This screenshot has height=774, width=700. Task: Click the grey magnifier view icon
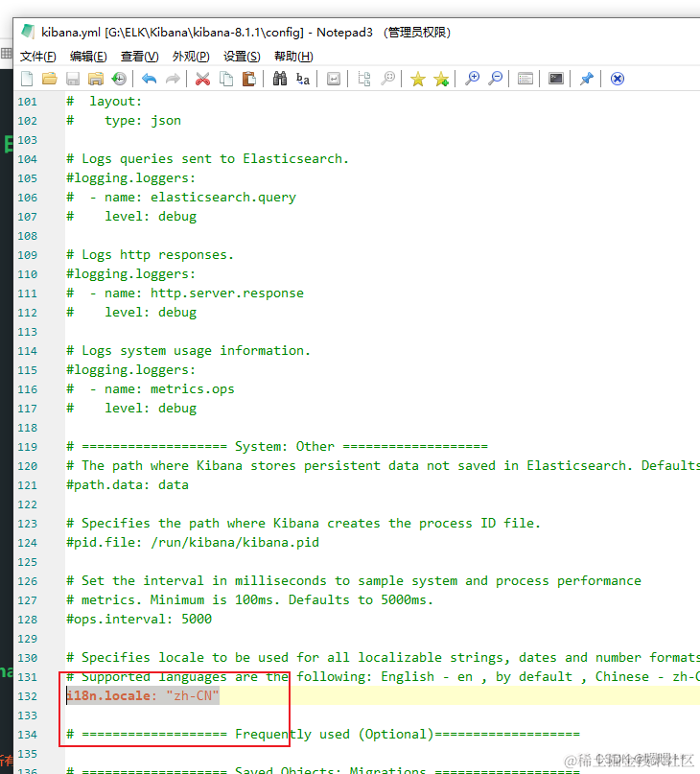(388, 79)
